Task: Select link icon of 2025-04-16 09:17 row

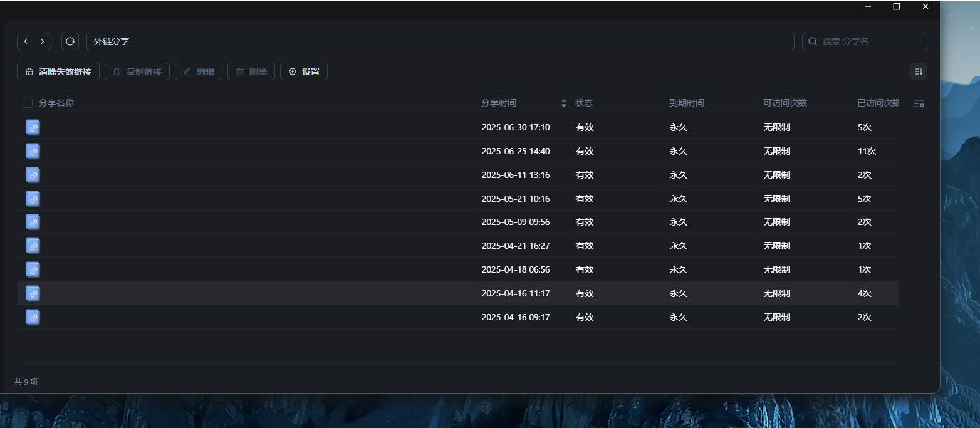Action: point(33,317)
